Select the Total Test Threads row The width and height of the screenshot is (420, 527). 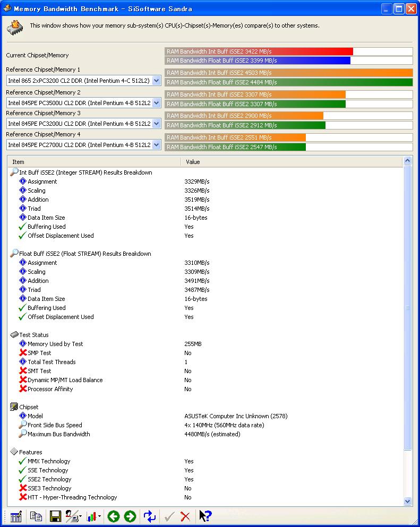coord(205,362)
